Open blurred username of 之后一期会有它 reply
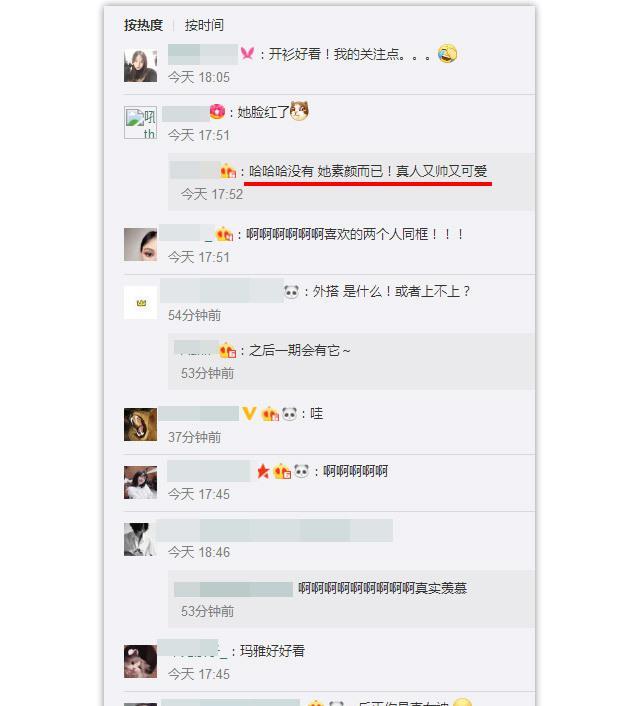Viewport: 640px width, 706px height. click(x=196, y=348)
